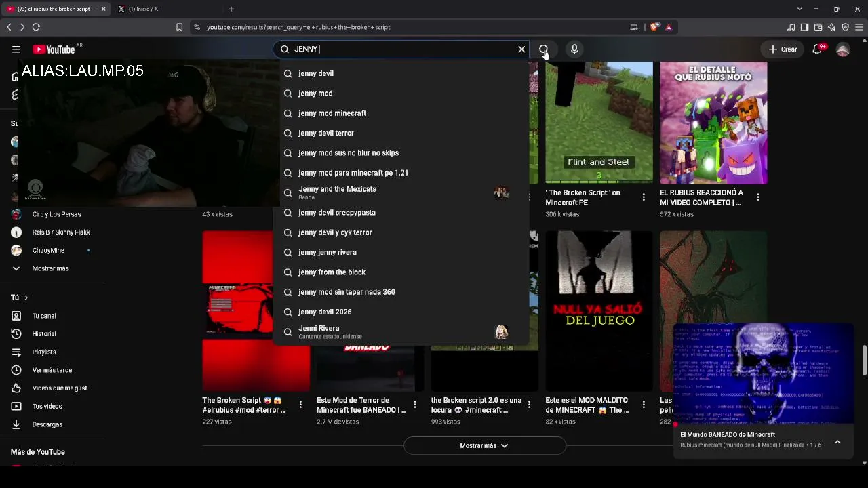This screenshot has height=488, width=868.
Task: Open the Brave Wallet icon
Action: point(818,27)
